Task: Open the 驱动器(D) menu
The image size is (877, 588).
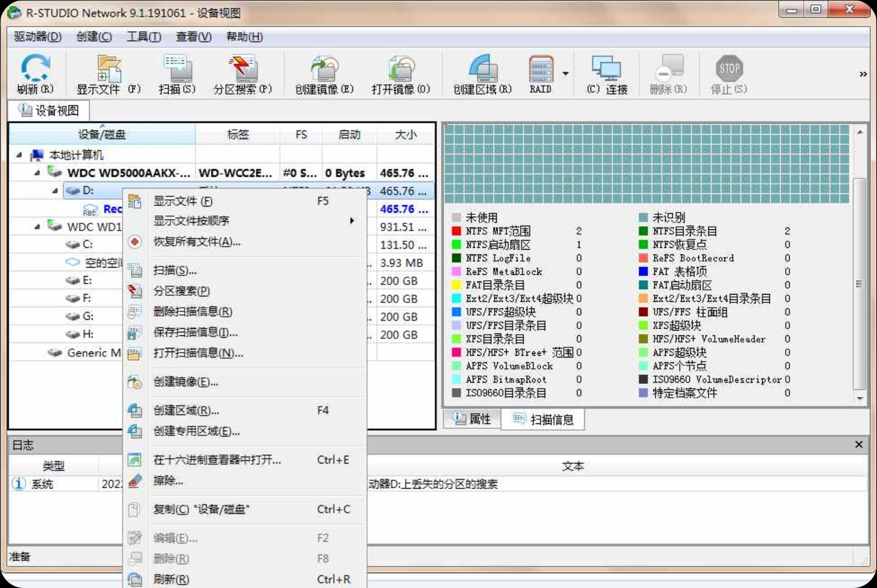Action: (x=38, y=37)
